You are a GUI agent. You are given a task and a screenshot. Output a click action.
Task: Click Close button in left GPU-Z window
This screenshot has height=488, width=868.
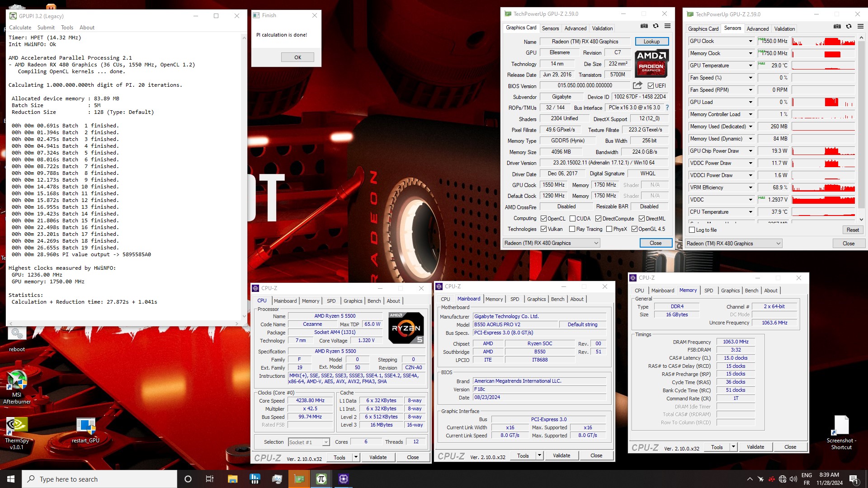pyautogui.click(x=656, y=243)
